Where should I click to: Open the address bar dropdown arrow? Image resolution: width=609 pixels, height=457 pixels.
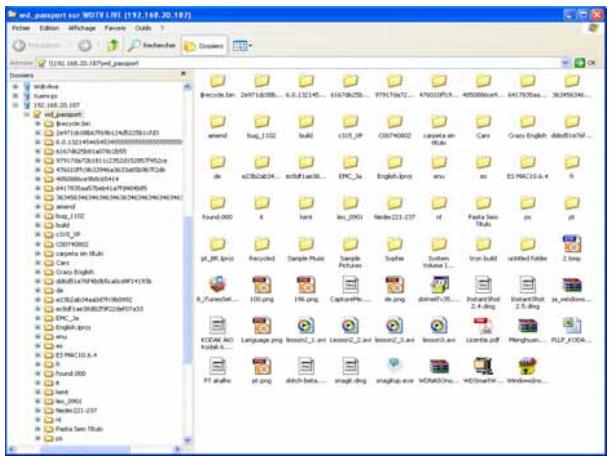pyautogui.click(x=566, y=63)
